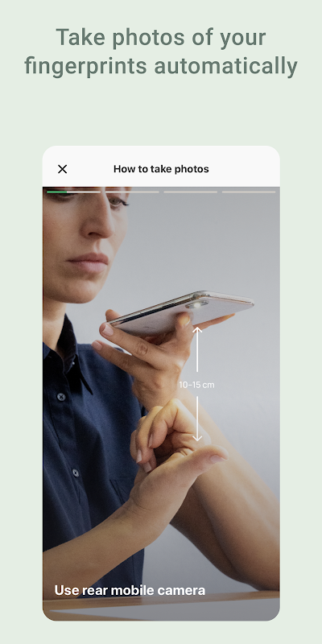
Task: Click the How to take photos title
Action: click(161, 169)
